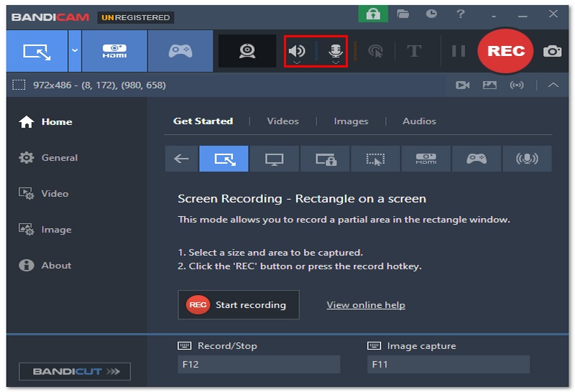Select specific window lock mode icon

pos(325,159)
